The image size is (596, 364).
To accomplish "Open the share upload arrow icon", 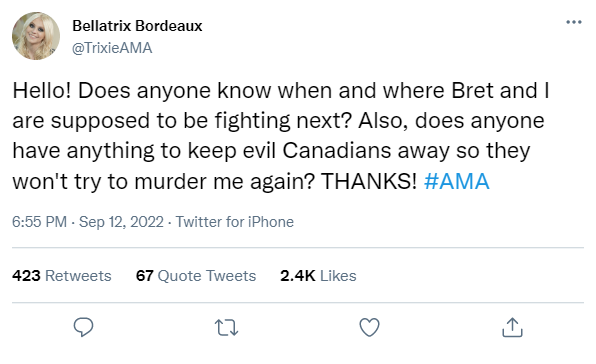I will tap(512, 327).
